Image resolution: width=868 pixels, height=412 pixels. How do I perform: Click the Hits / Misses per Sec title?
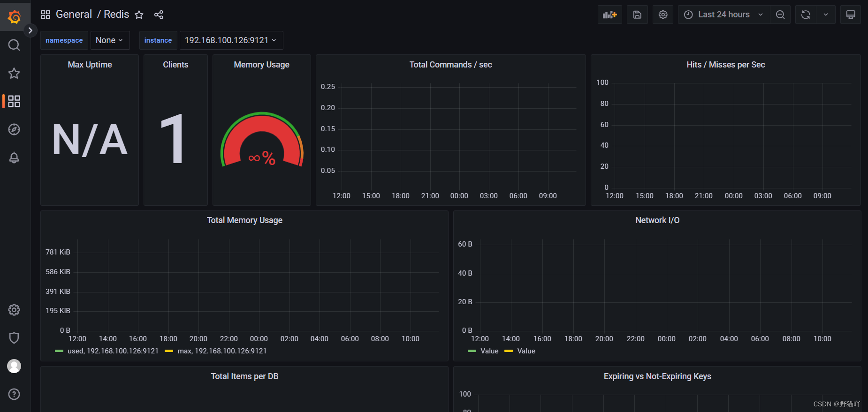coord(725,65)
